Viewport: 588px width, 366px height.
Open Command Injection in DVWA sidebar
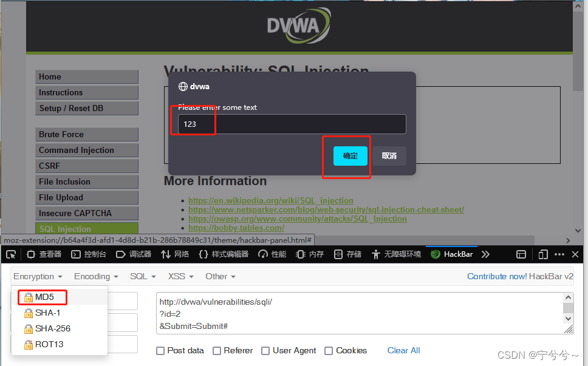click(87, 150)
